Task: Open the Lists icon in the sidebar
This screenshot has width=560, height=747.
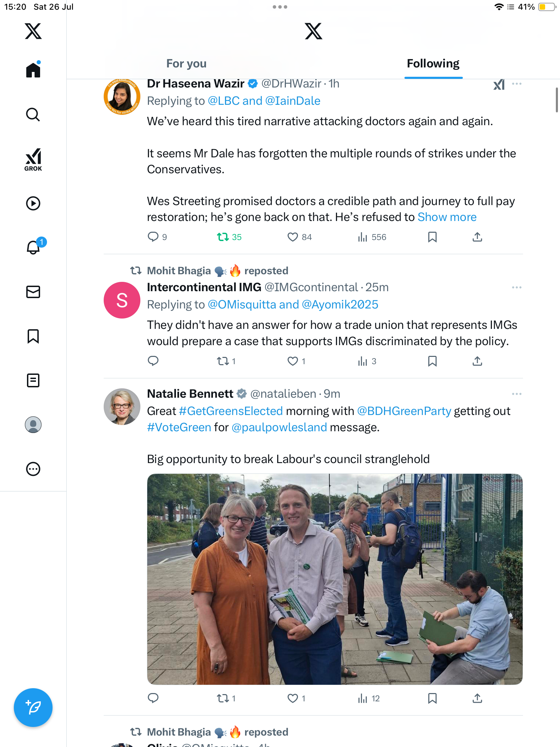Action: [33, 380]
